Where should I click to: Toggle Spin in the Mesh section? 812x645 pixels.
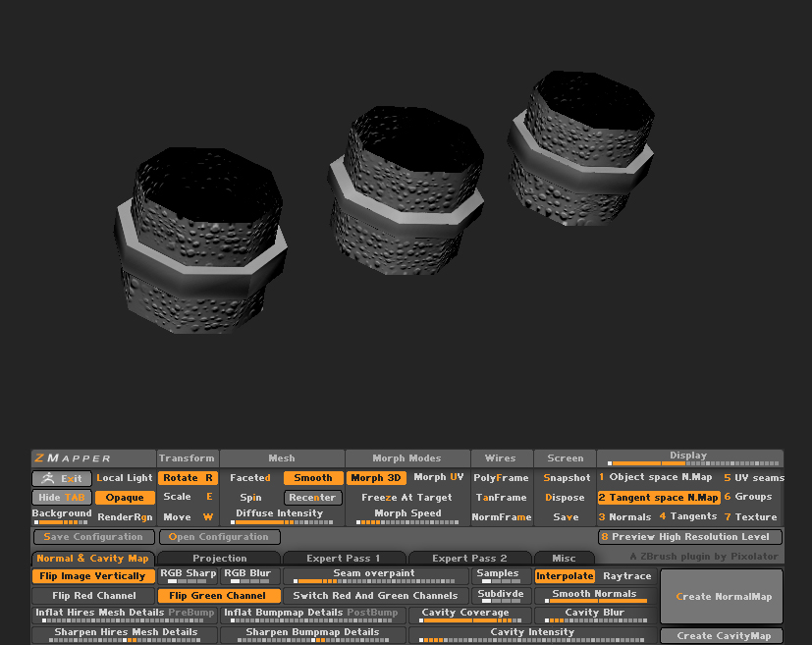point(249,498)
